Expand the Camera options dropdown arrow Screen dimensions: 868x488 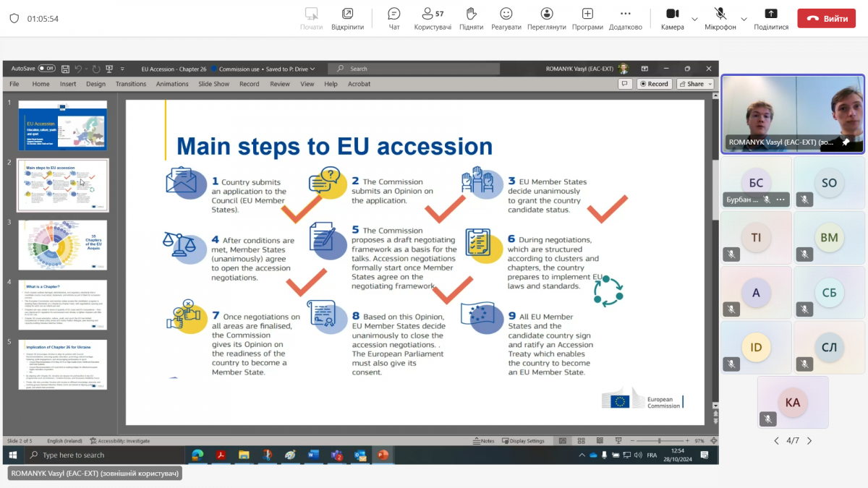click(x=695, y=19)
